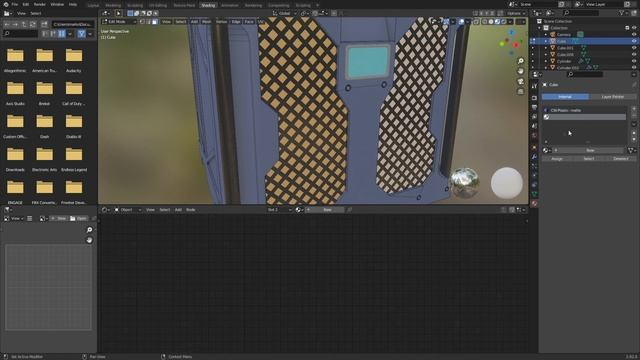Open the viewport Mesh menu
The width and height of the screenshot is (640, 360).
(x=207, y=22)
